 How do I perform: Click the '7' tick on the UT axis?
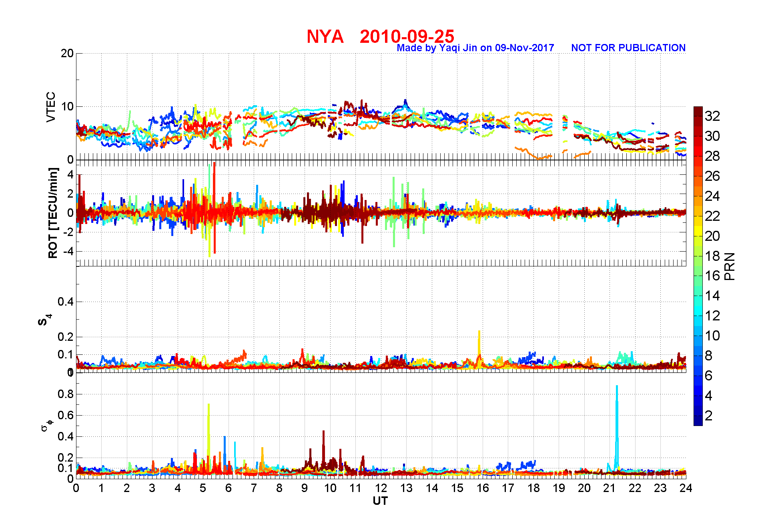pyautogui.click(x=254, y=488)
